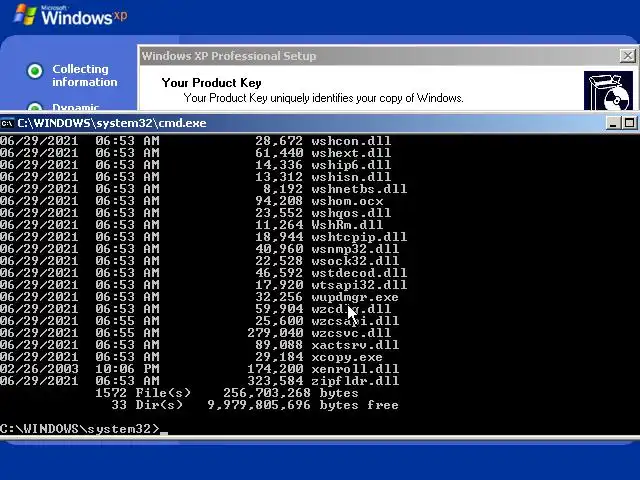Click the product box and CD icon
Screen dimensions: 640x480
[608, 91]
